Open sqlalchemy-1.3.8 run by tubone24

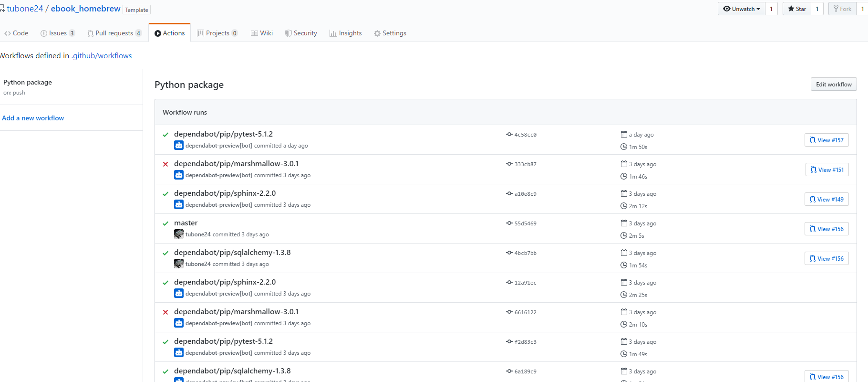click(x=232, y=253)
